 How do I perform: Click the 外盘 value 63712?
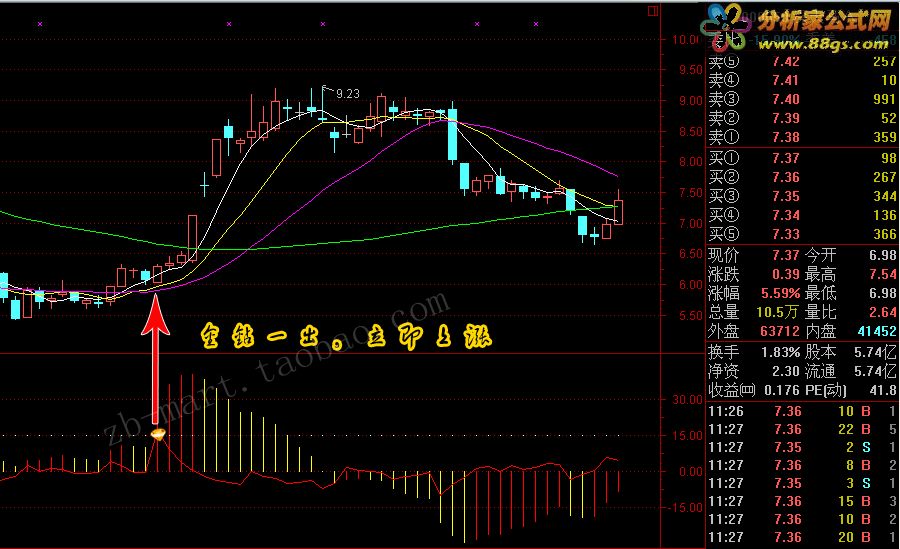(x=780, y=331)
